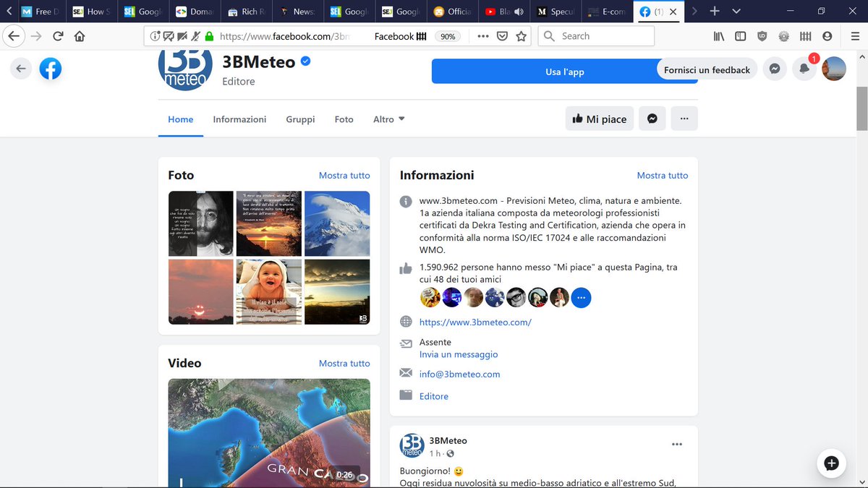
Task: Open the smiling baby photo
Action: click(268, 291)
